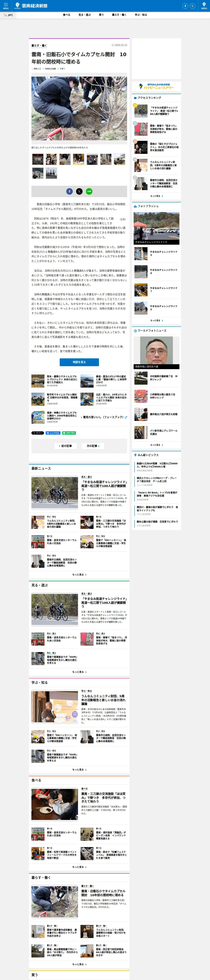Open 雲見の里いいし（フェースブック） link
The height and width of the screenshot is (980, 210).
point(104,417)
